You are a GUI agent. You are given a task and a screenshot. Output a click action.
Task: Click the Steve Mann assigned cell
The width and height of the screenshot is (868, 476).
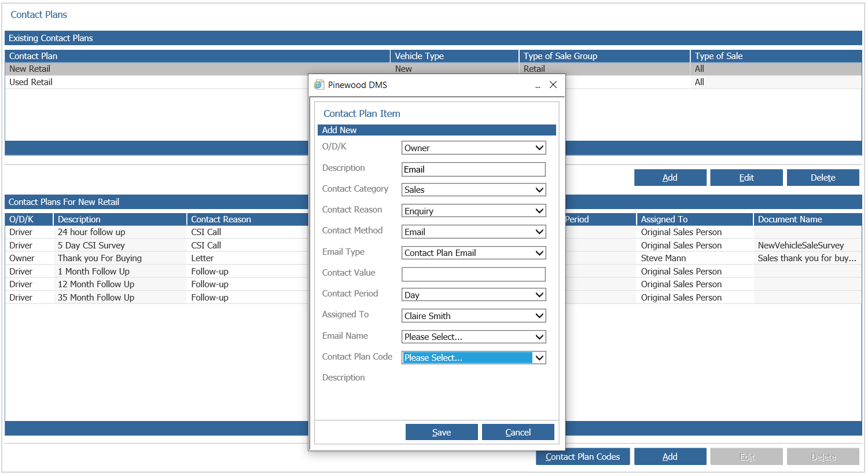pyautogui.click(x=694, y=258)
